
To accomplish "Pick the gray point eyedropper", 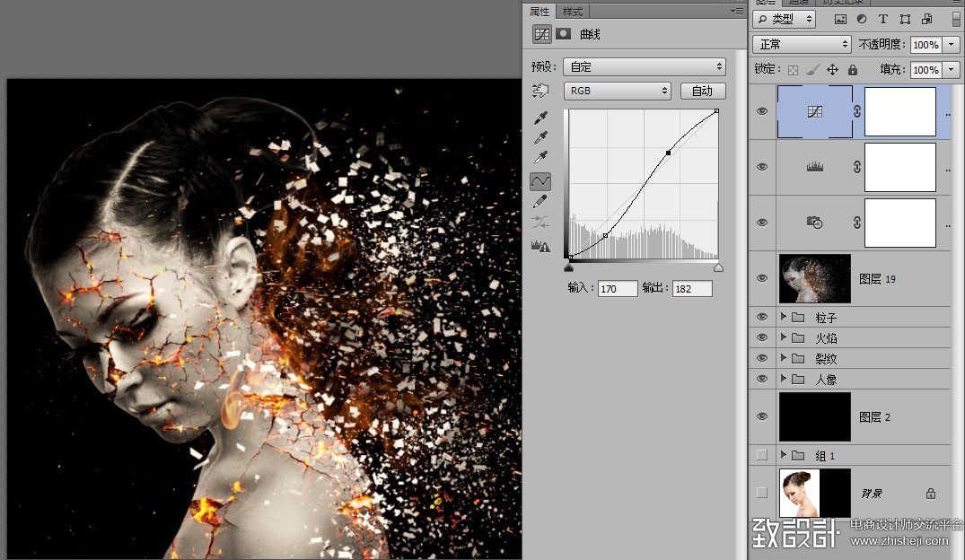I will tap(541, 137).
